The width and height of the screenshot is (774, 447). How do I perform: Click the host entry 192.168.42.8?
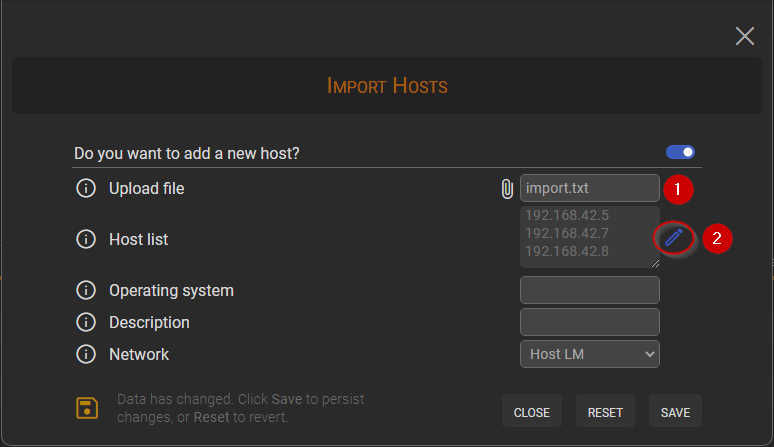click(x=567, y=251)
